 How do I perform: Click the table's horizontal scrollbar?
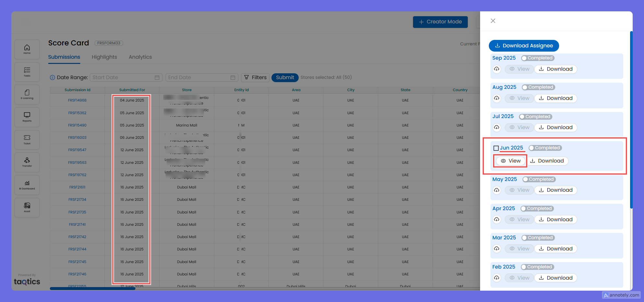[93, 288]
